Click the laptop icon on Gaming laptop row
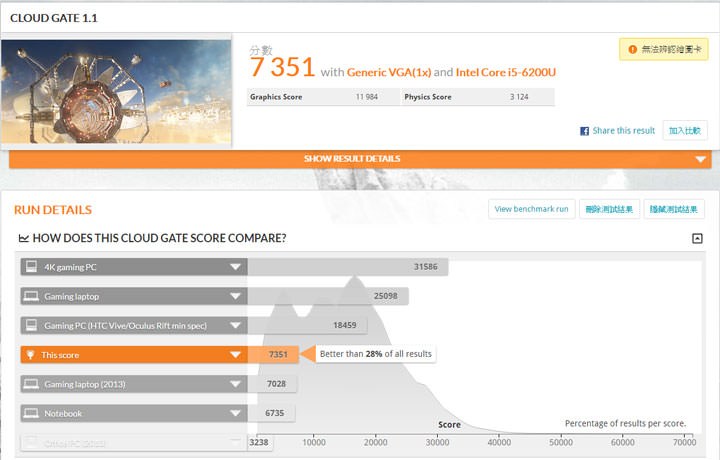This screenshot has width=720, height=460. (31, 296)
